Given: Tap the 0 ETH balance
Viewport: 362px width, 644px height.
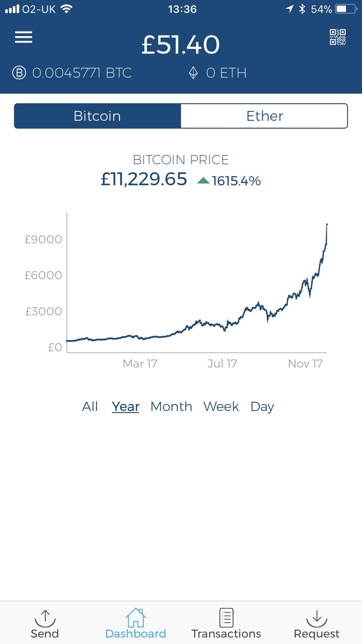Looking at the screenshot, I should click(226, 73).
